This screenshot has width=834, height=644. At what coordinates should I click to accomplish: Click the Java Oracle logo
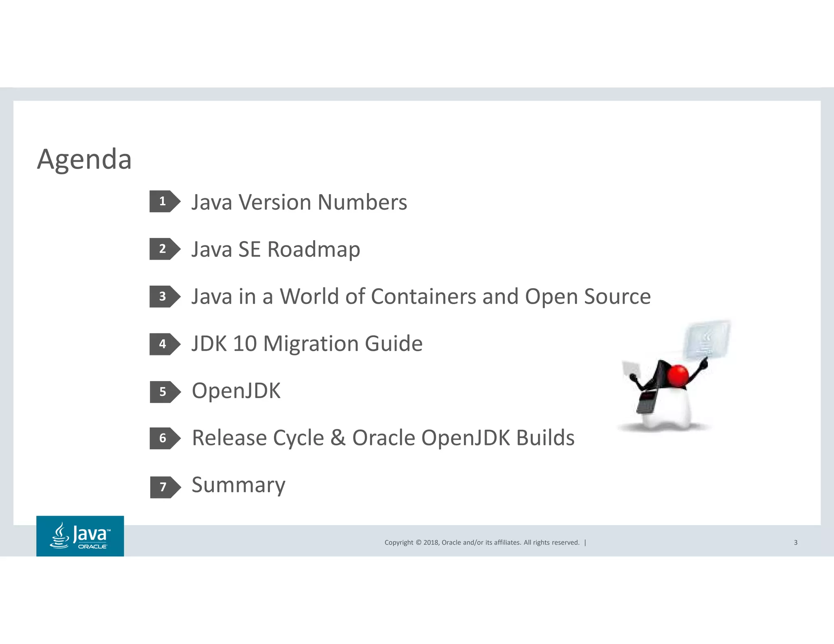click(x=80, y=536)
